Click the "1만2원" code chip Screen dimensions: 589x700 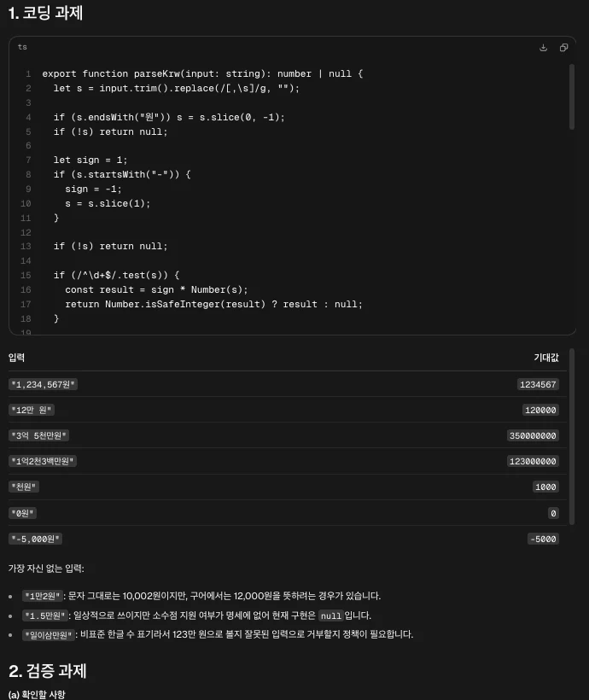click(43, 596)
